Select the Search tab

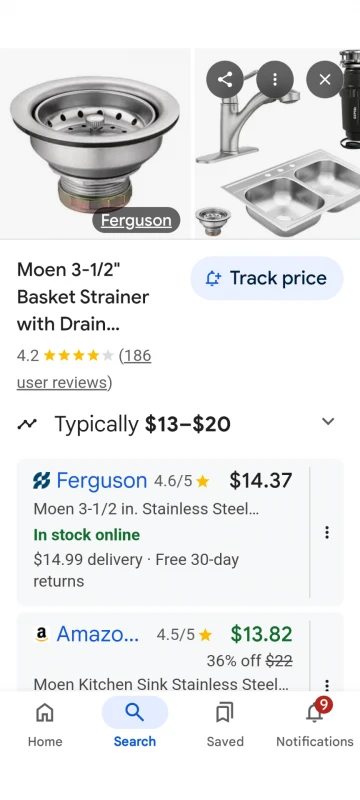(135, 723)
